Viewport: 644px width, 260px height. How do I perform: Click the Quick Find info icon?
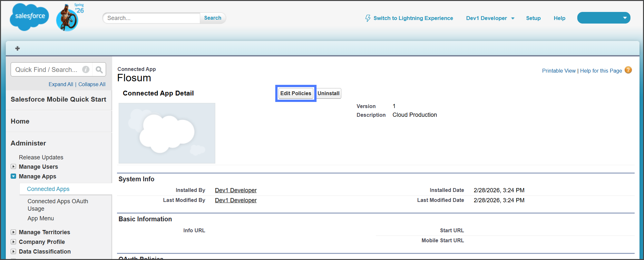(86, 70)
